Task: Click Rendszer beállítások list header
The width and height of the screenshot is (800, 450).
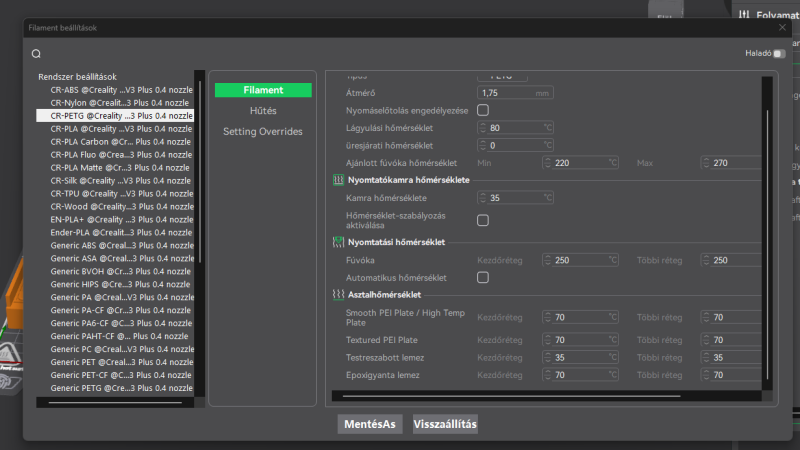Action: (78, 77)
